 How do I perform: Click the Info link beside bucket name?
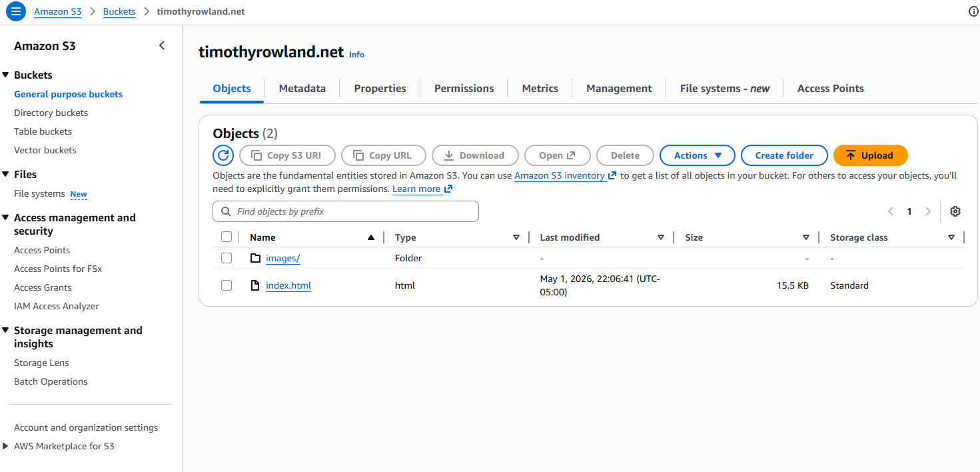356,55
